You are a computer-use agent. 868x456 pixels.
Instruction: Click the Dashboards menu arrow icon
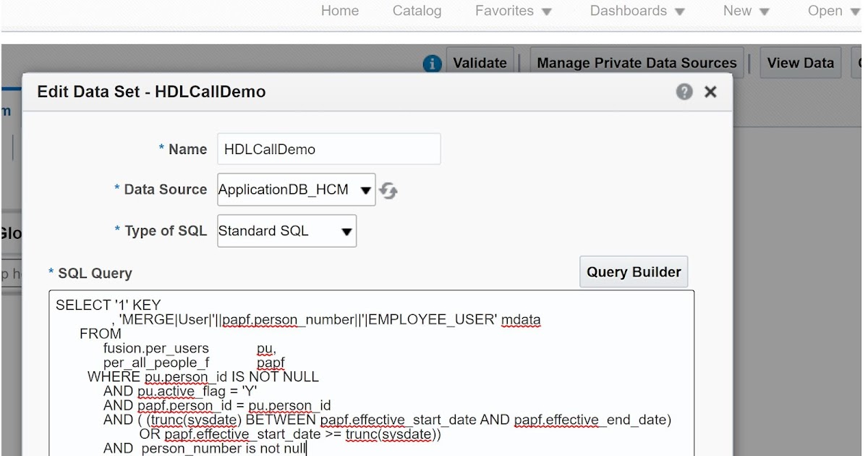(x=678, y=12)
